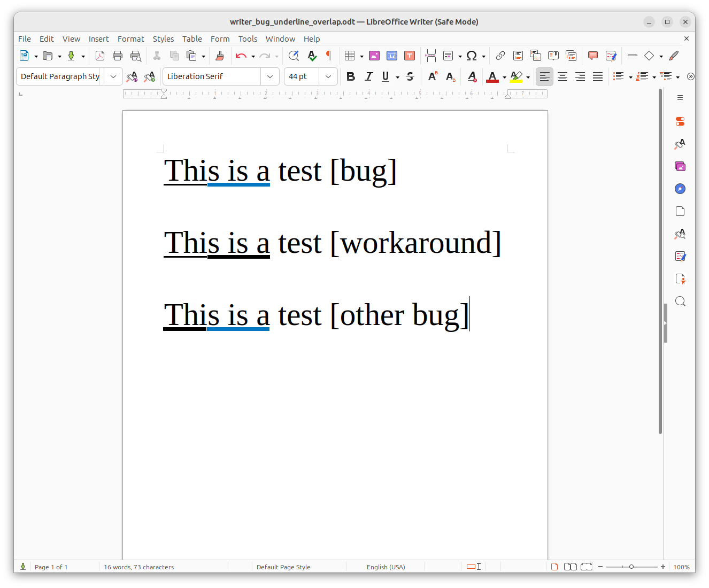Open the Gallery panel in sidebar
709x588 pixels.
(680, 166)
